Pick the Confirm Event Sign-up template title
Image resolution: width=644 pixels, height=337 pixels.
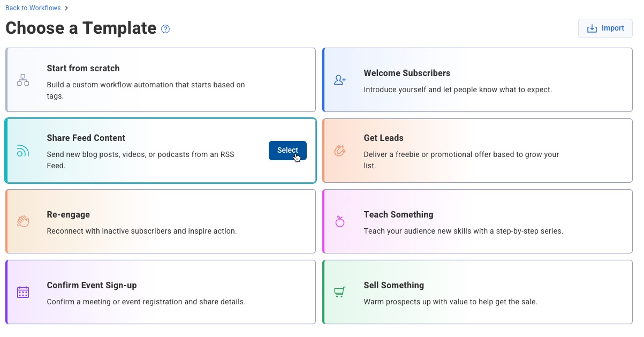point(92,286)
